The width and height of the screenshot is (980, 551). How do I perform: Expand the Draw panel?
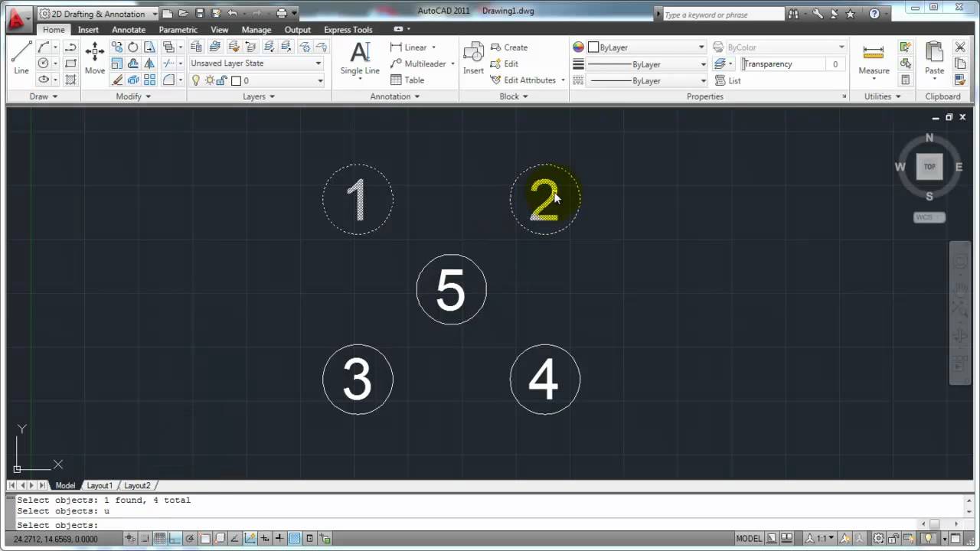[44, 96]
